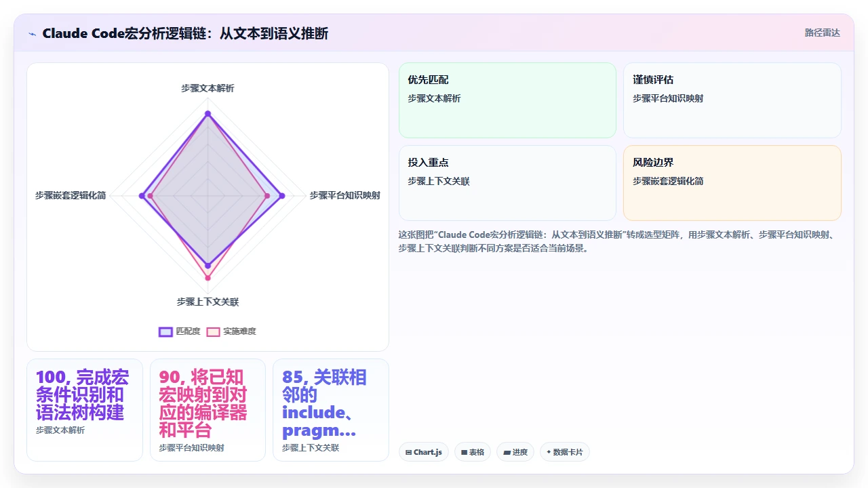
Task: Click 步骤平台知识映射 caption under the 90 card
Action: tap(191, 448)
